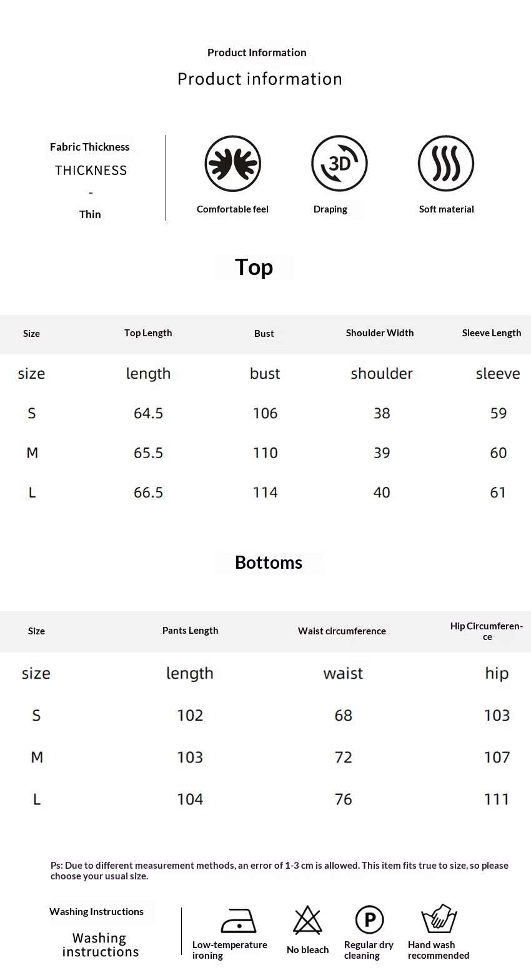
Task: Select the Bottoms section heading
Action: click(269, 562)
